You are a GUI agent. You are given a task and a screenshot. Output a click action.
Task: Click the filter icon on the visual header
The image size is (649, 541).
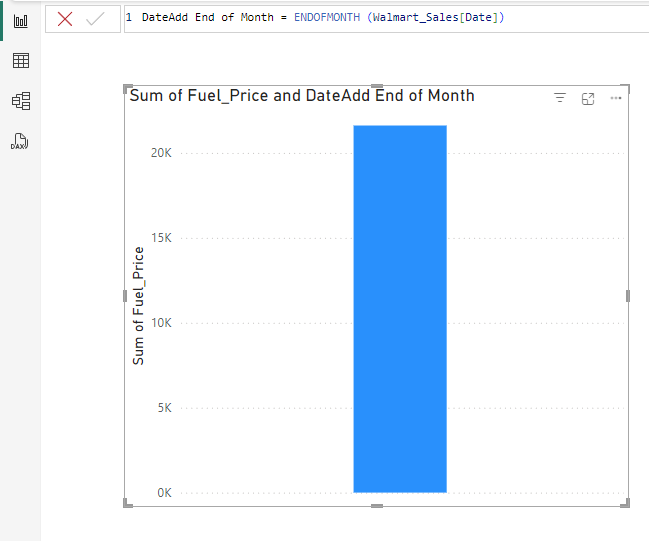[560, 98]
